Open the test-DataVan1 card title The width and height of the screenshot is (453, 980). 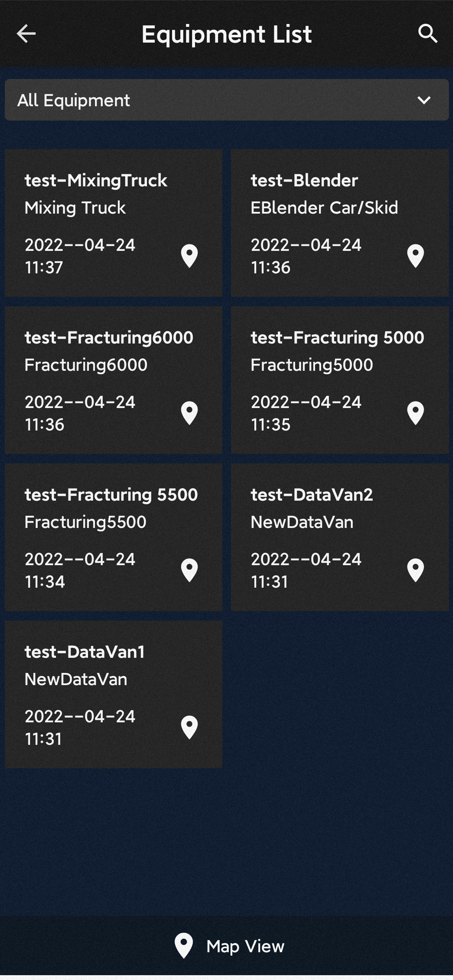[x=85, y=652]
